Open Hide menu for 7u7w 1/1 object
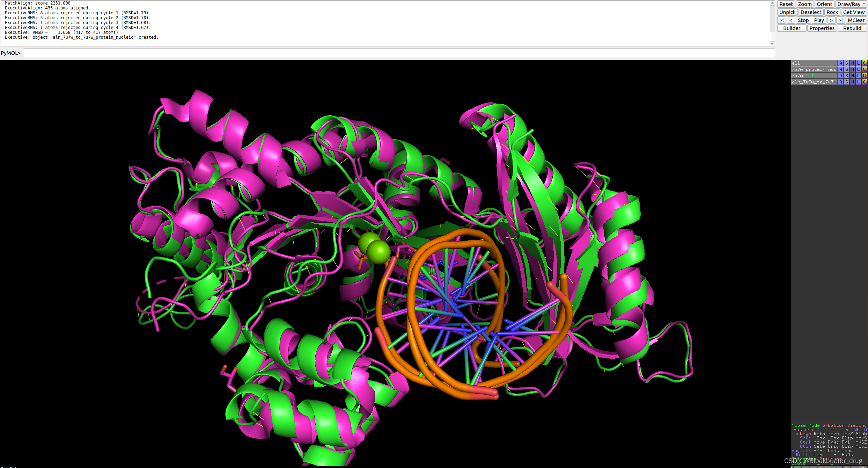 853,76
